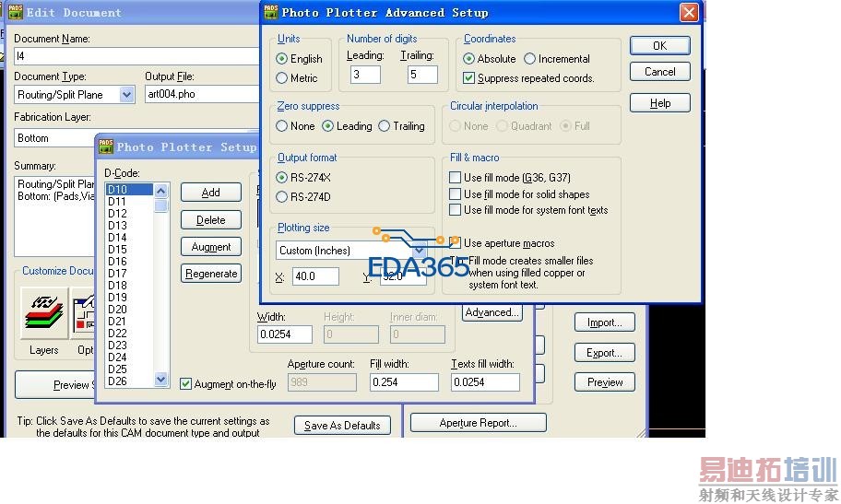
Task: Set zero suppress to None
Action: (x=281, y=126)
